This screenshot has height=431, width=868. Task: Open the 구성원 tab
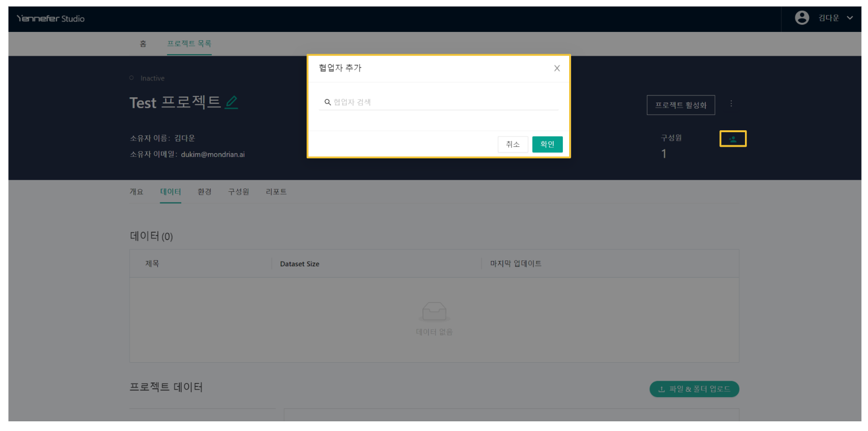pyautogui.click(x=238, y=192)
